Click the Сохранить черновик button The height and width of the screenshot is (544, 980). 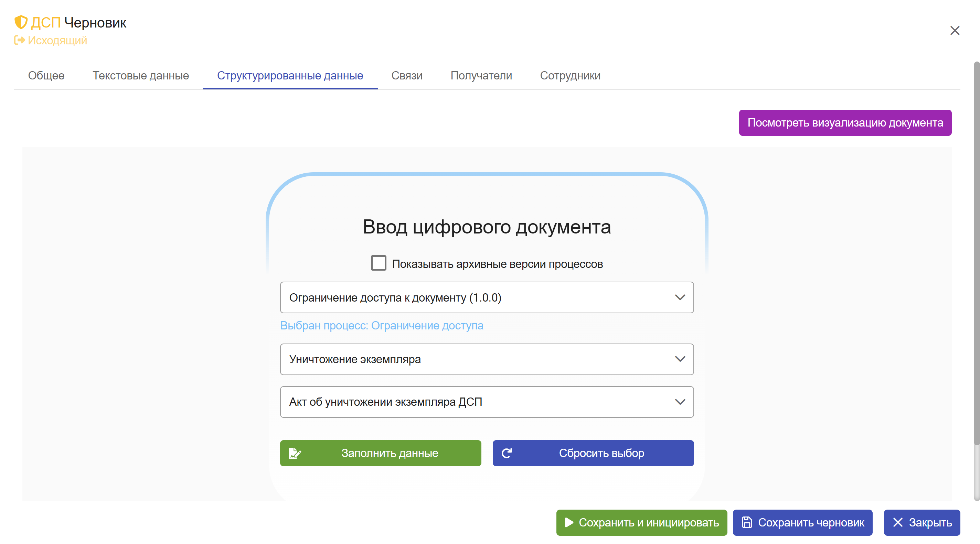[x=802, y=522]
